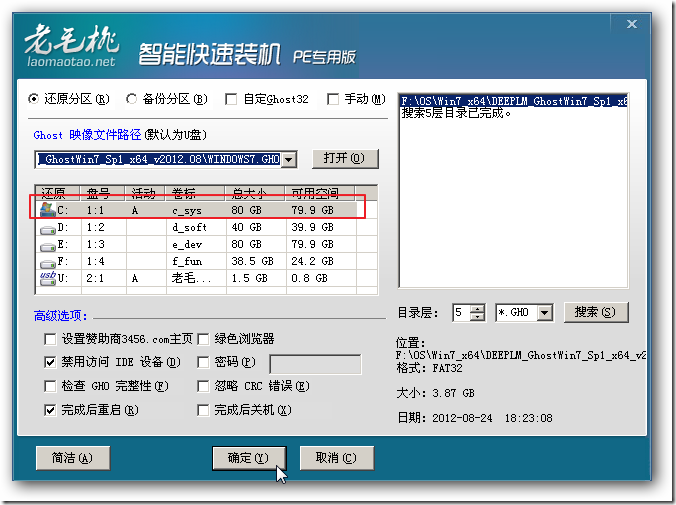
Task: Check 忽略 CRC 错误 (E)
Action: (x=203, y=386)
